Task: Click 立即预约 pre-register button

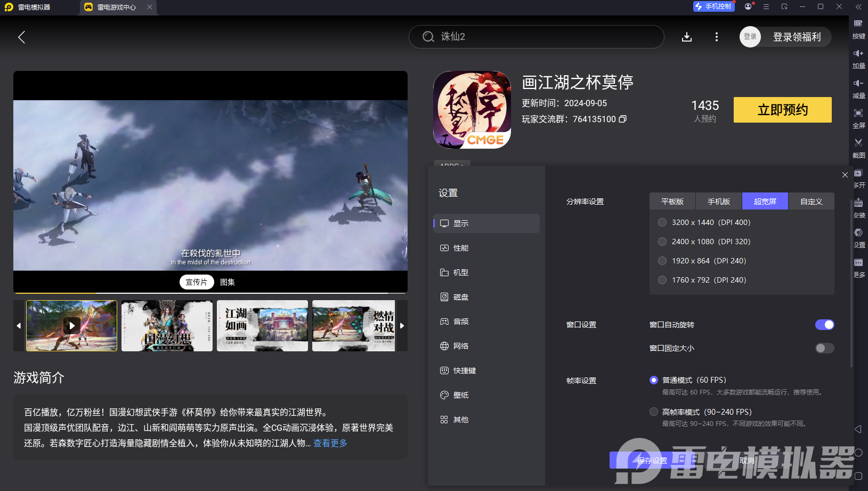Action: 783,110
